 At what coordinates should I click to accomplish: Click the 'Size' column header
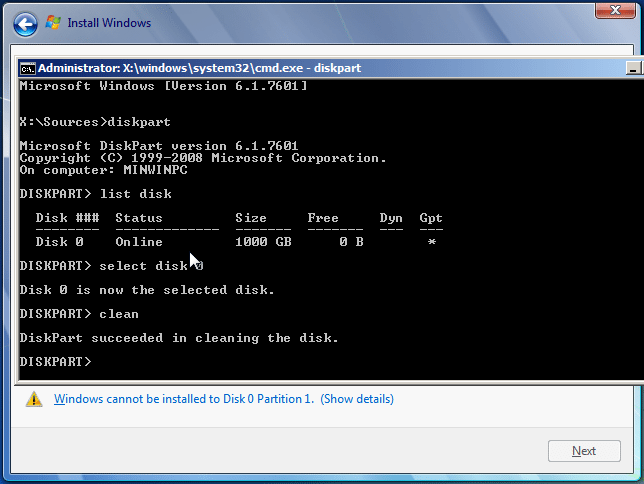click(x=251, y=218)
